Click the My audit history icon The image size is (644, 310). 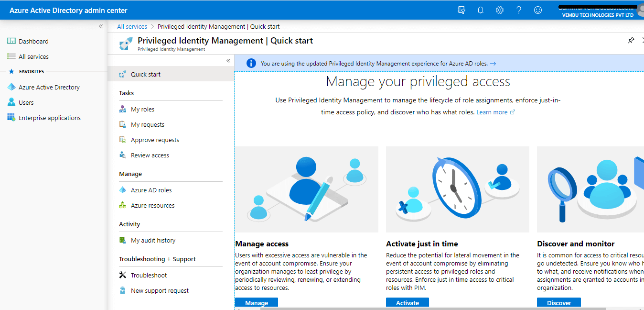[123, 241]
